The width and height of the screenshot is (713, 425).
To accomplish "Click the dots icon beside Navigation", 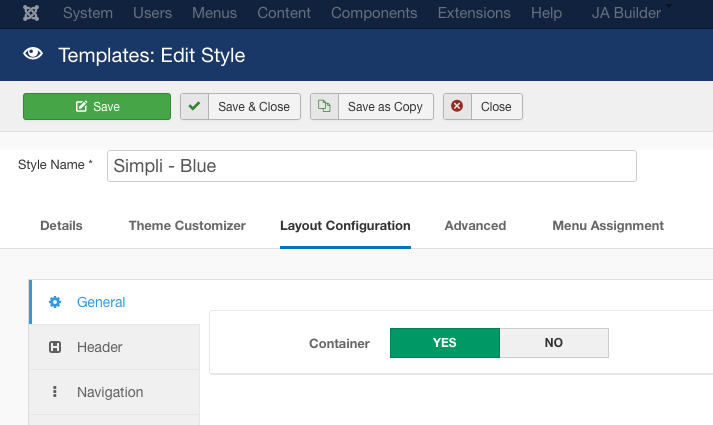I will (55, 392).
